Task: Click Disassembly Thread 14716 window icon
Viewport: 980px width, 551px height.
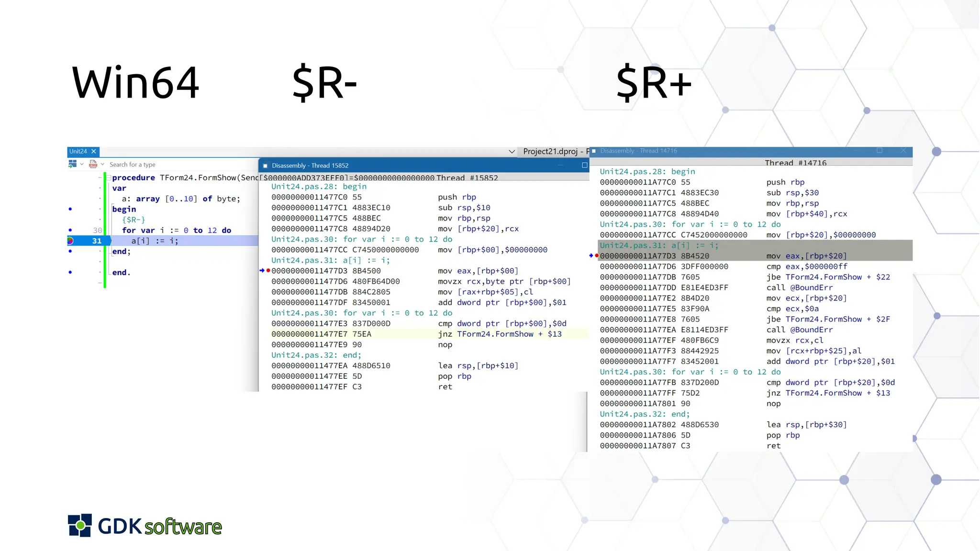Action: [x=594, y=151]
